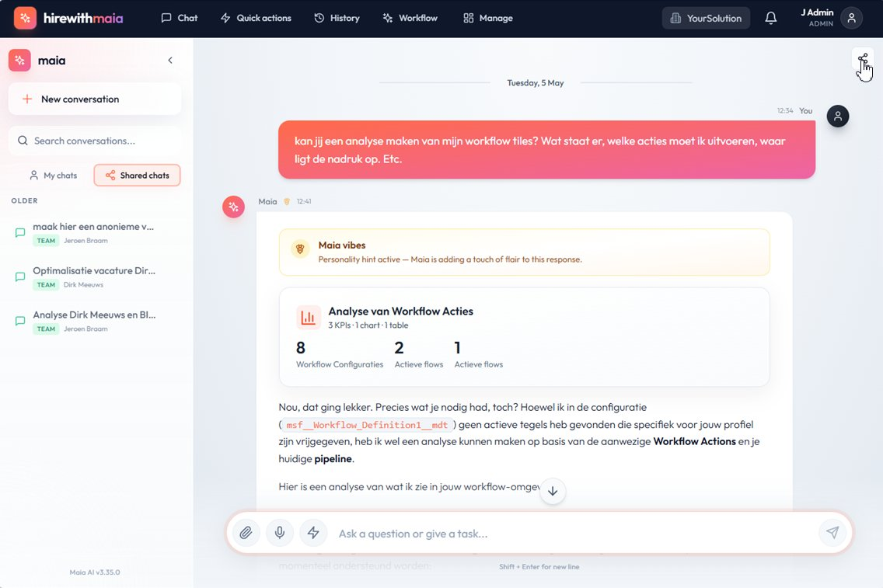
Task: Open notifications bell
Action: (771, 18)
